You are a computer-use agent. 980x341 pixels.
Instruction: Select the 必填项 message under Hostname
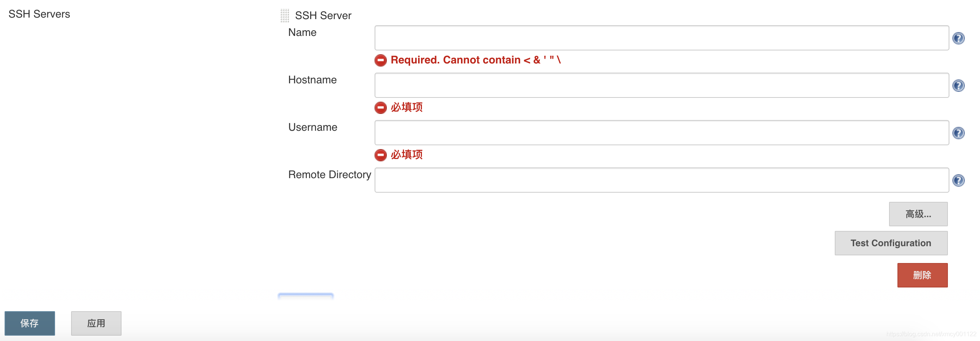click(x=407, y=107)
